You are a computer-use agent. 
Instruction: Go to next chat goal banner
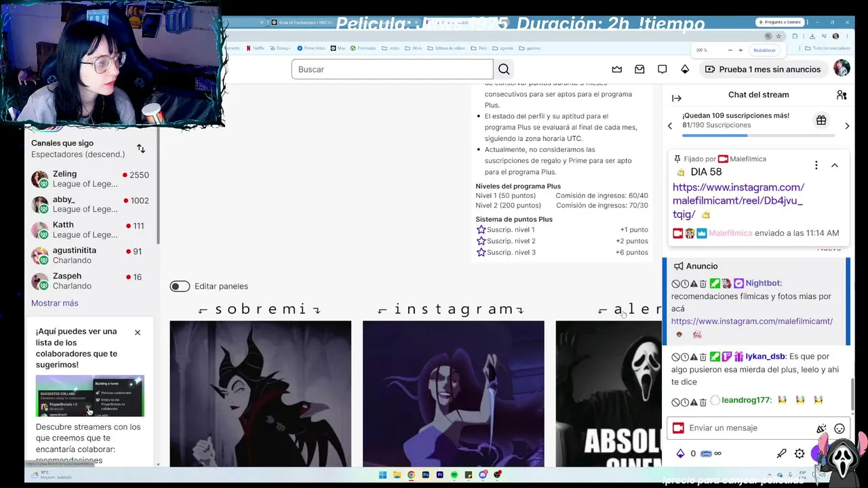tap(847, 125)
